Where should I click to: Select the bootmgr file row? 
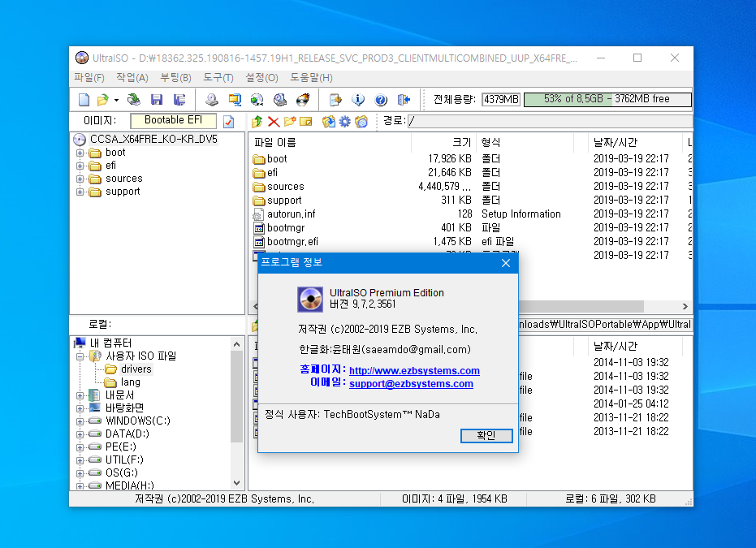coord(286,227)
